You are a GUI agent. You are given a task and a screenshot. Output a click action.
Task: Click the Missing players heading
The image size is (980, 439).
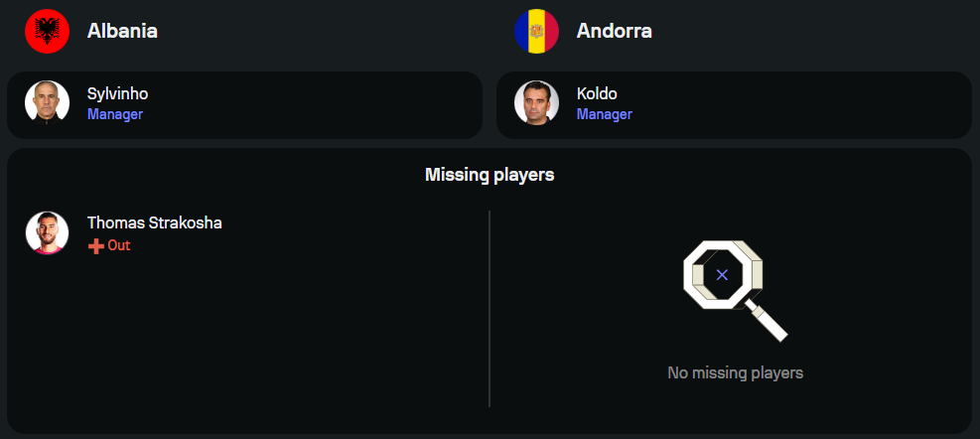(x=490, y=175)
